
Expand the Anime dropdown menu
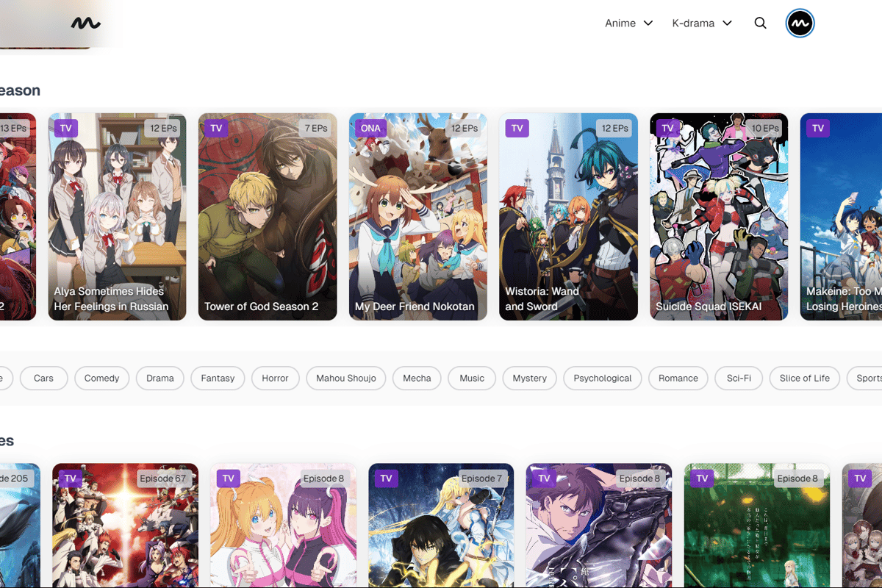click(x=628, y=24)
